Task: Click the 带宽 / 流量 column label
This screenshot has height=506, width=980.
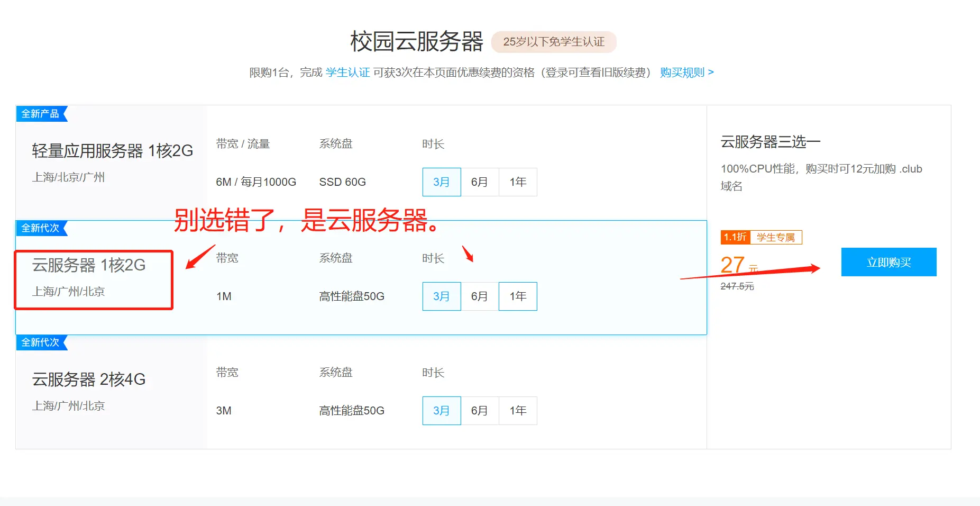Action: [x=243, y=144]
